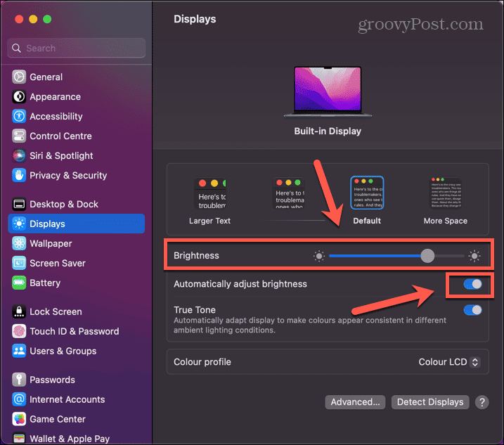504x445 pixels.
Task: Click the Game Center label
Action: point(58,419)
